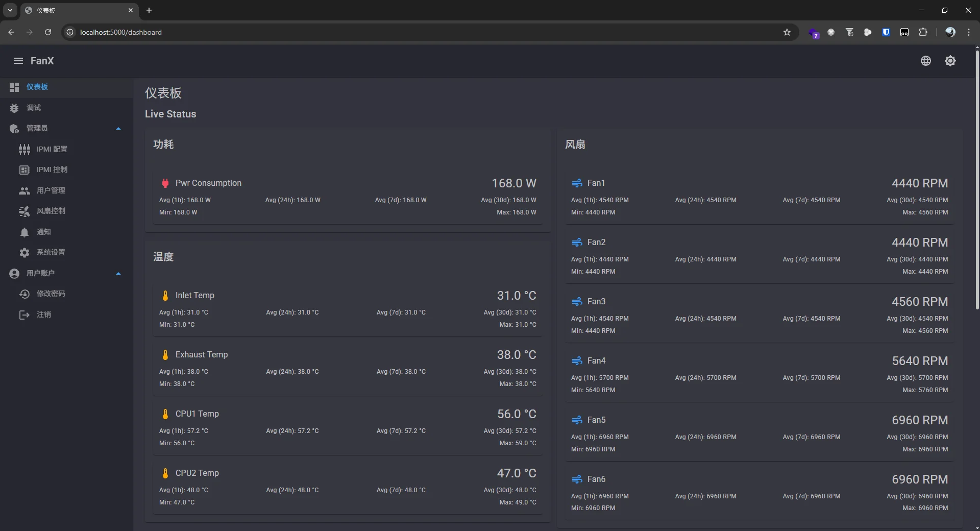
Task: Close the 仪表板 browser tab
Action: [131, 10]
